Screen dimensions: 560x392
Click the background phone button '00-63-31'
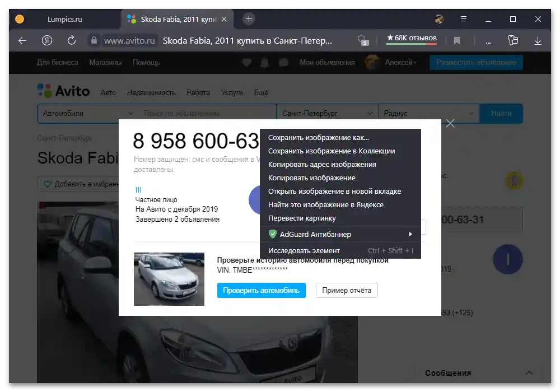pyautogui.click(x=482, y=220)
